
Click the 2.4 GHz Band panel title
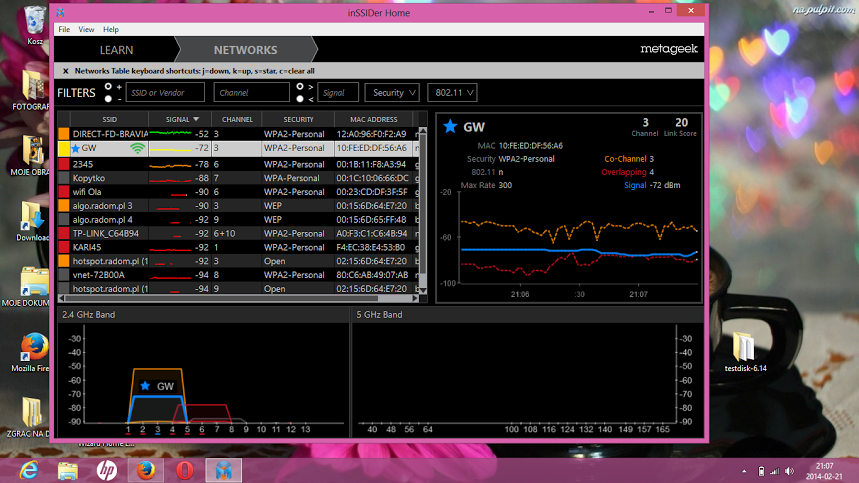pyautogui.click(x=89, y=315)
